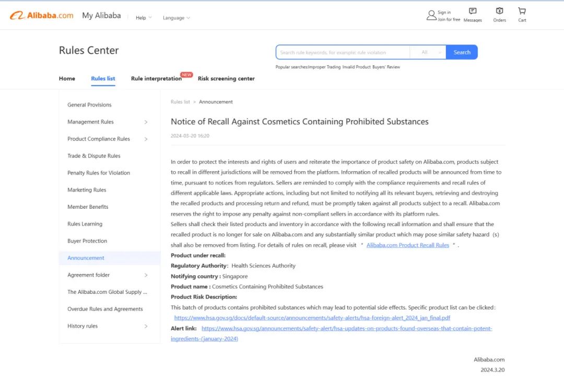Screen dimensions: 564x392
Task: Click Join for free
Action: [449, 19]
